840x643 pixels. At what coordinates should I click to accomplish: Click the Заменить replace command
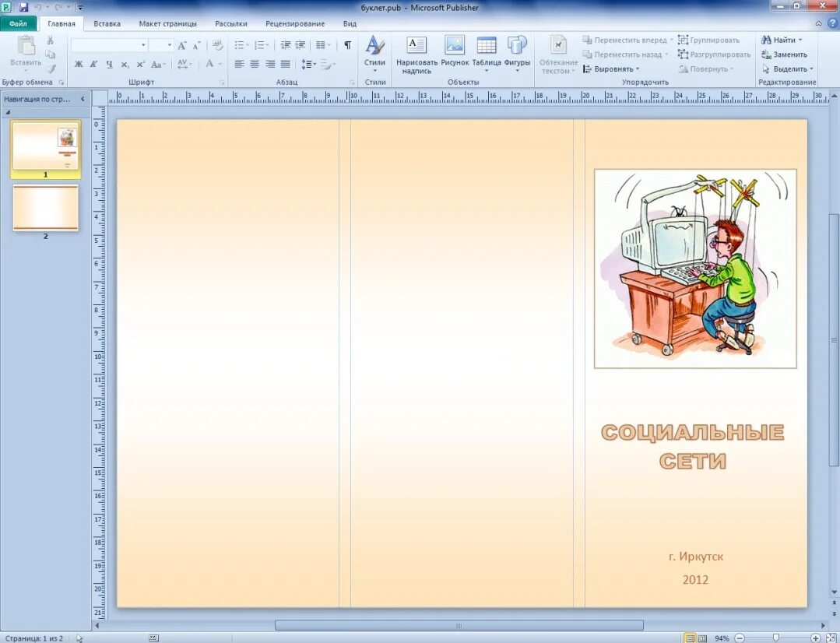click(x=784, y=54)
